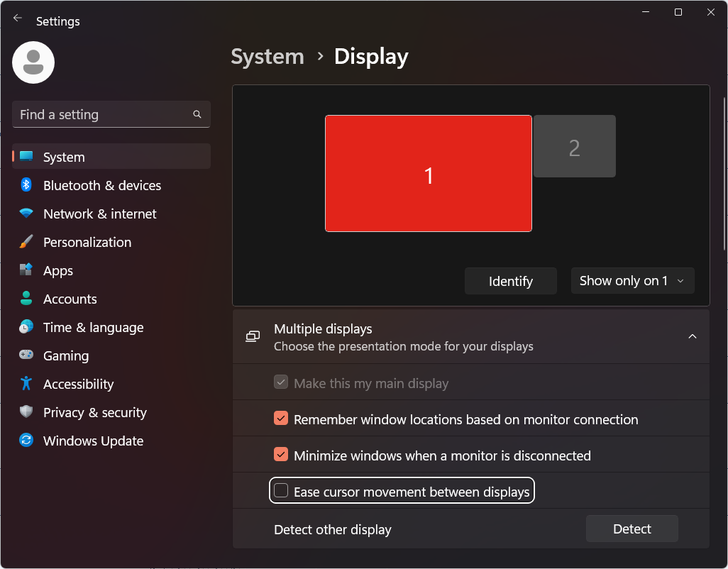Enable Ease cursor movement between displays
Image resolution: width=728 pixels, height=569 pixels.
click(x=281, y=491)
